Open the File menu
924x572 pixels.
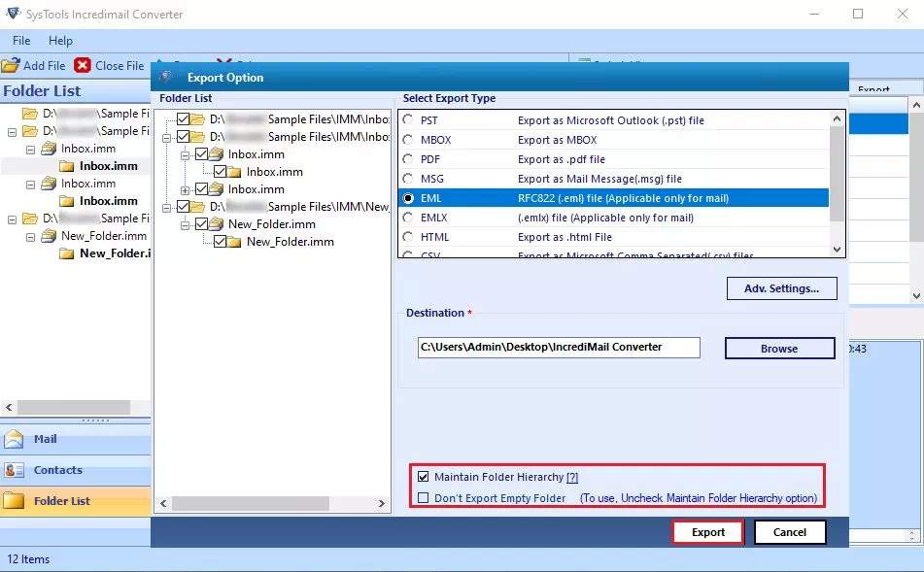(x=21, y=41)
